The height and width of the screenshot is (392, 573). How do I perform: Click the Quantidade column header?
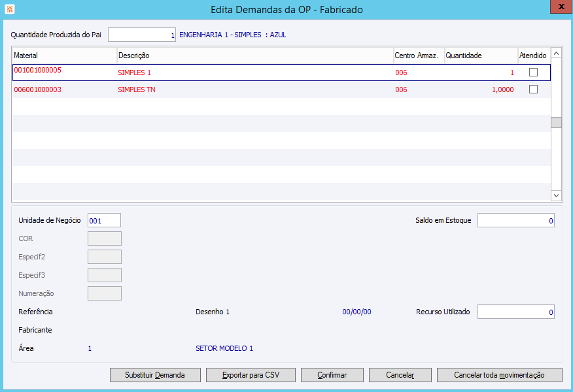tap(481, 56)
